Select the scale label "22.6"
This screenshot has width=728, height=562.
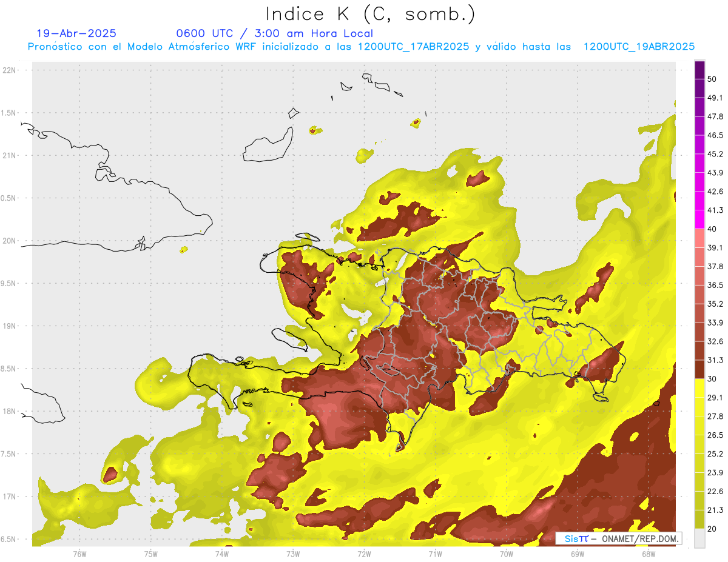pos(715,492)
